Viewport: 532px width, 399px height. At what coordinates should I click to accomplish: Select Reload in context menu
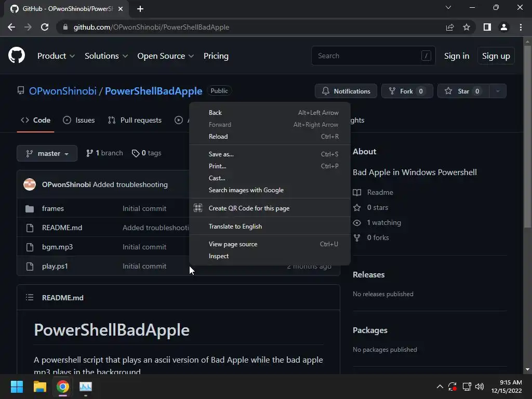[270, 137]
